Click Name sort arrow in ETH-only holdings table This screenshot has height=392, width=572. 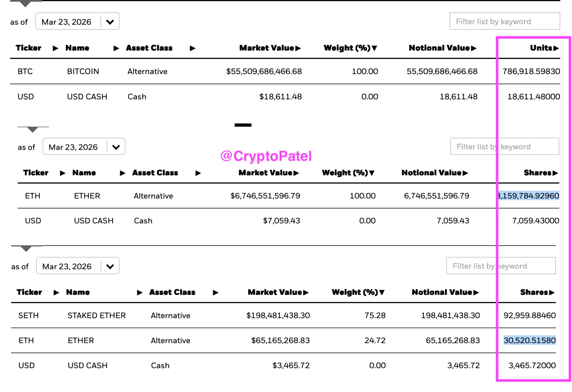coord(123,173)
